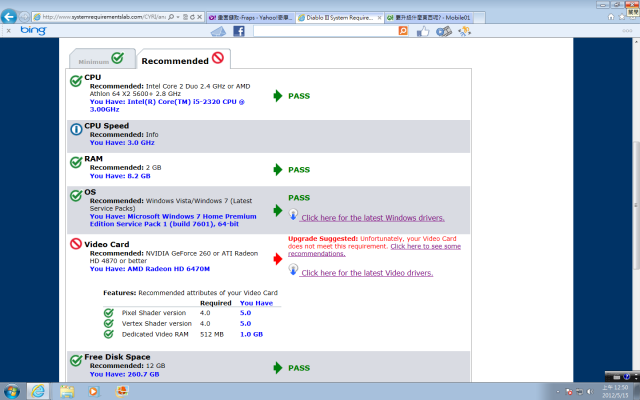640x400 pixels.
Task: Click the scrollbar up arrow
Action: (x=636, y=42)
